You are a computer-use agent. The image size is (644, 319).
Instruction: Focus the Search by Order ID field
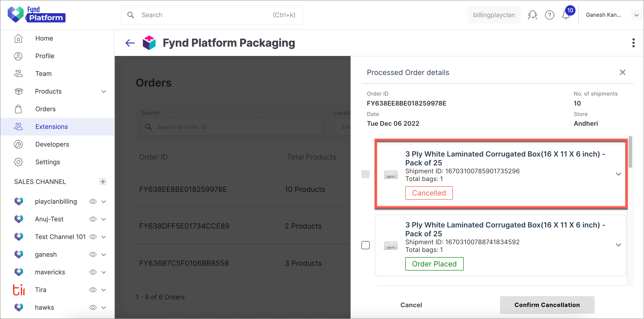(x=232, y=127)
